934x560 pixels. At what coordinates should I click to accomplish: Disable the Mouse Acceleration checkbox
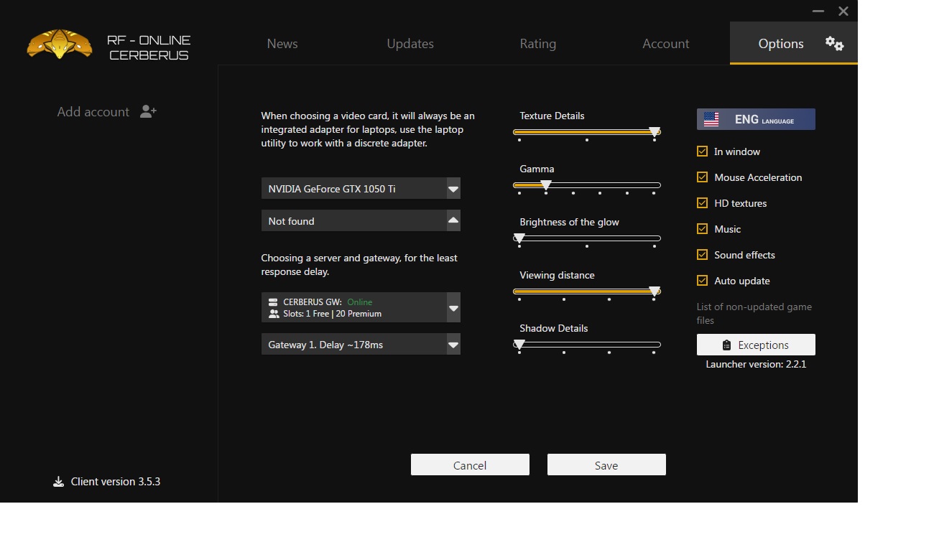(x=703, y=177)
